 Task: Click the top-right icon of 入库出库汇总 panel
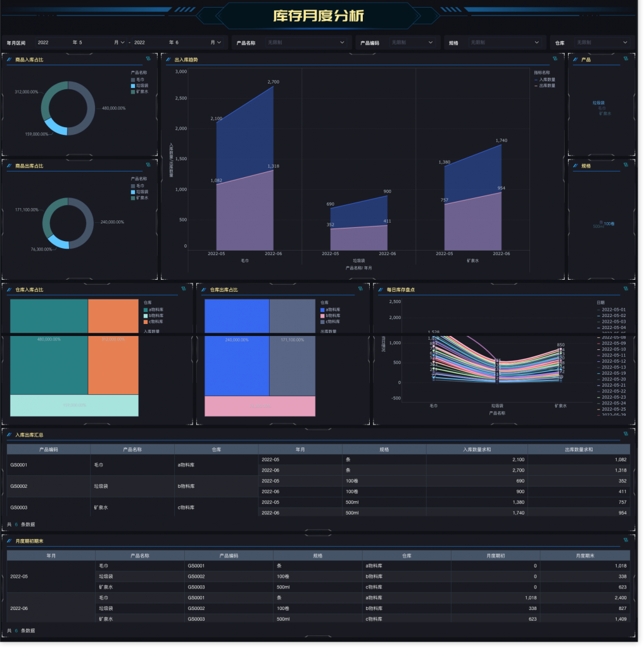coord(626,434)
